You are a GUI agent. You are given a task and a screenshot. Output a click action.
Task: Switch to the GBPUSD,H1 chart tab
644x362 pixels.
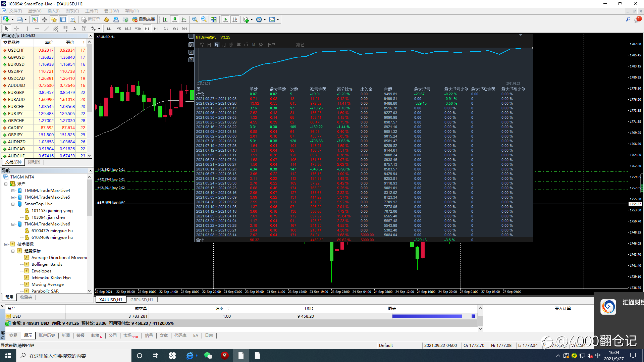(x=142, y=300)
